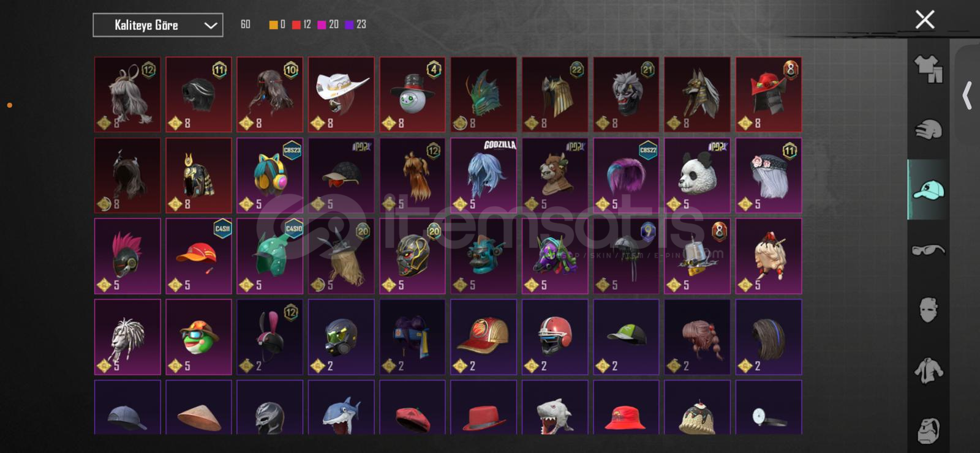
Task: Collapse the side panel with chevron arrow
Action: click(967, 95)
